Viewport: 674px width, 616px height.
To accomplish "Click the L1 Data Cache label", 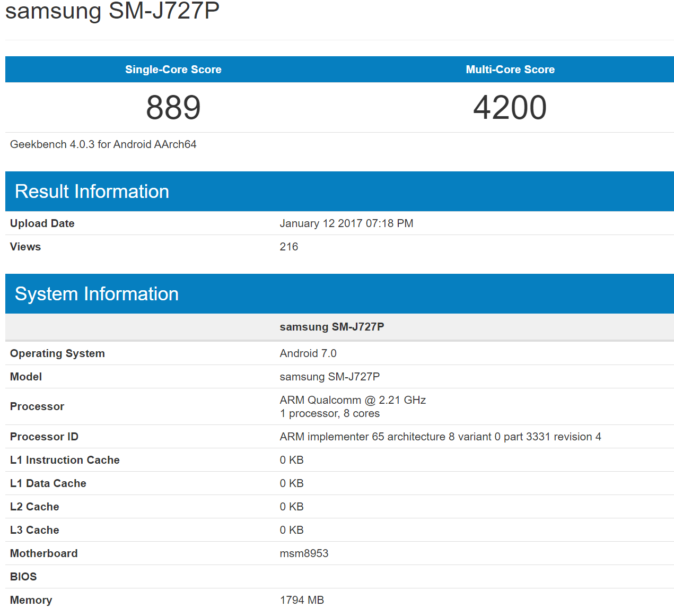I will tap(48, 483).
